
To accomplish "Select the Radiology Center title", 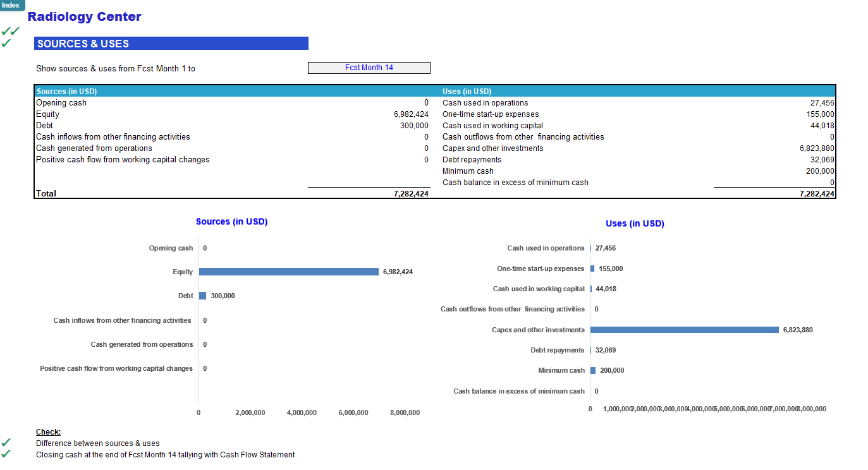I will pos(85,17).
